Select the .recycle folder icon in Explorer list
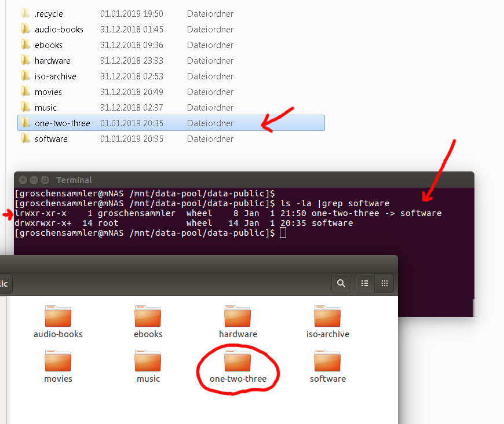504x424 pixels. pos(25,13)
